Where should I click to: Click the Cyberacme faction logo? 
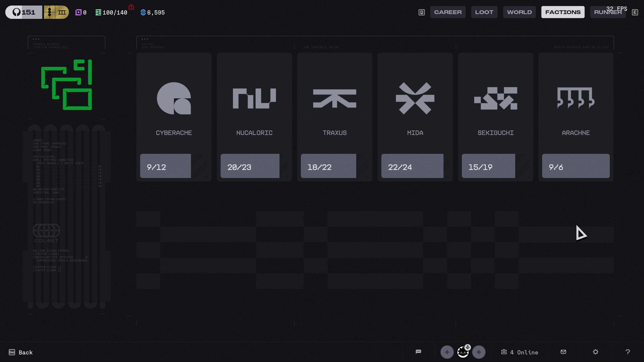[174, 98]
